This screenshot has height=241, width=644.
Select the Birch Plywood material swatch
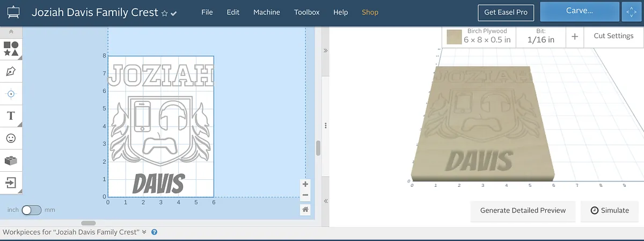tap(455, 36)
